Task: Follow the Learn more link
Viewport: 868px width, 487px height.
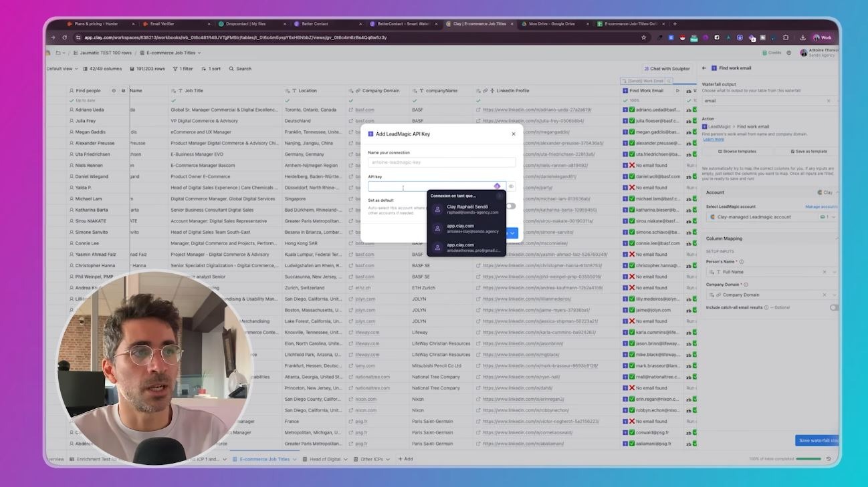Action: [714, 139]
